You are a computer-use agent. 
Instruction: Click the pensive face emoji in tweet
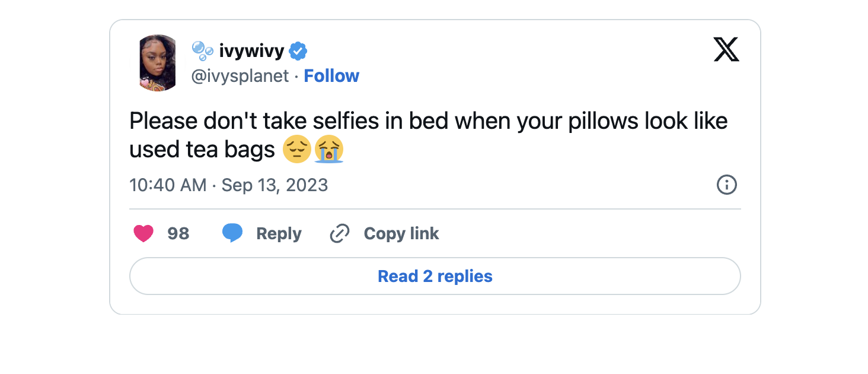[x=297, y=150]
